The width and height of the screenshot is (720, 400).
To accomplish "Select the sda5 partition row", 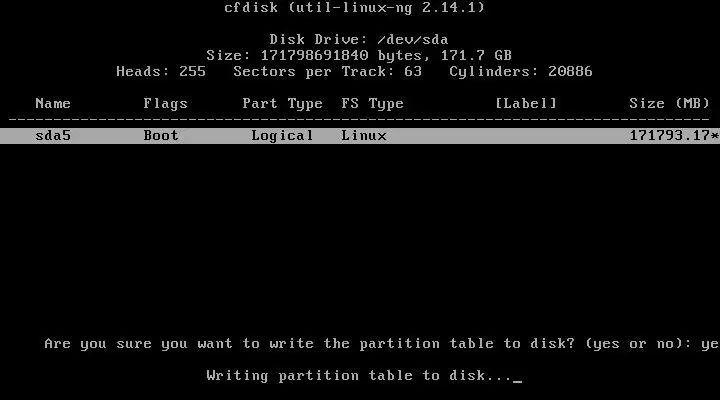I will pos(360,136).
